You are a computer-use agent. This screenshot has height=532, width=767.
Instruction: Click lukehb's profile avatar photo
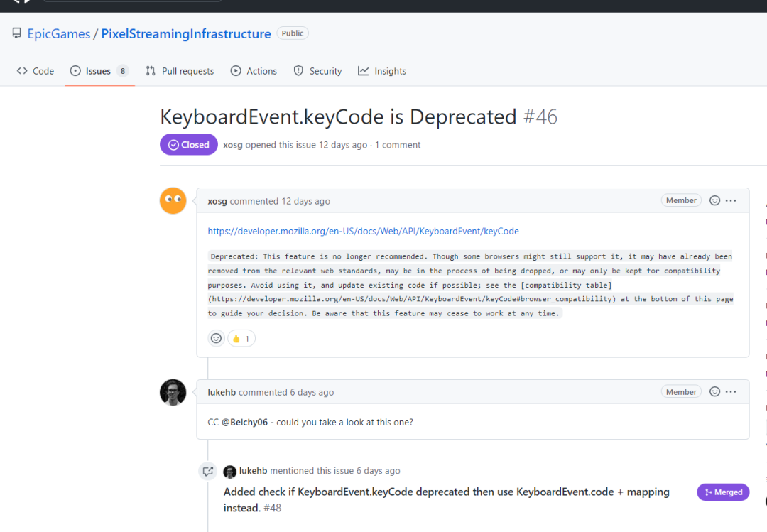(173, 392)
